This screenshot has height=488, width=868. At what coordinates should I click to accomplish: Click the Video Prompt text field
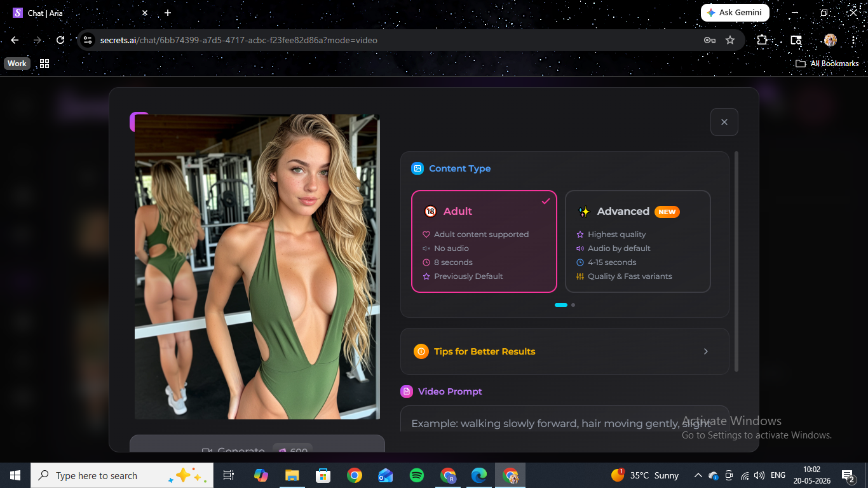pyautogui.click(x=564, y=419)
